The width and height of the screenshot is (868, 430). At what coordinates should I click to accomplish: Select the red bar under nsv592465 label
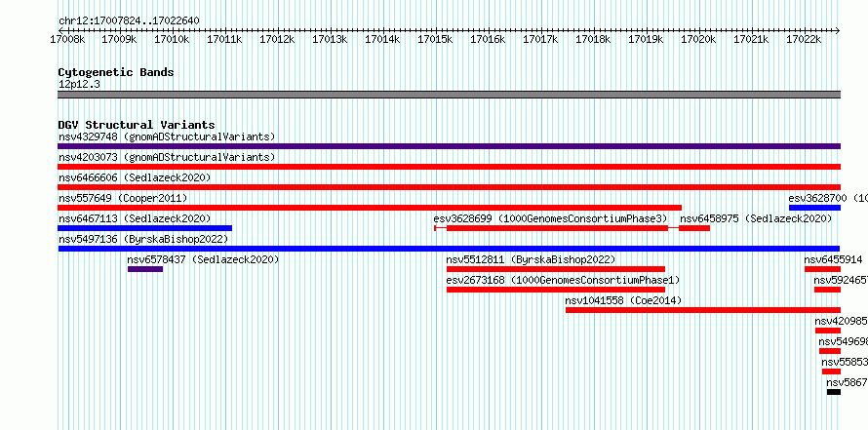pos(828,290)
